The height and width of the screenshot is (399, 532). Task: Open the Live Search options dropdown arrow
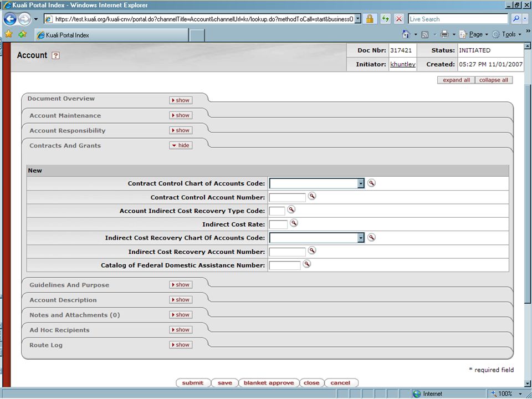point(525,19)
